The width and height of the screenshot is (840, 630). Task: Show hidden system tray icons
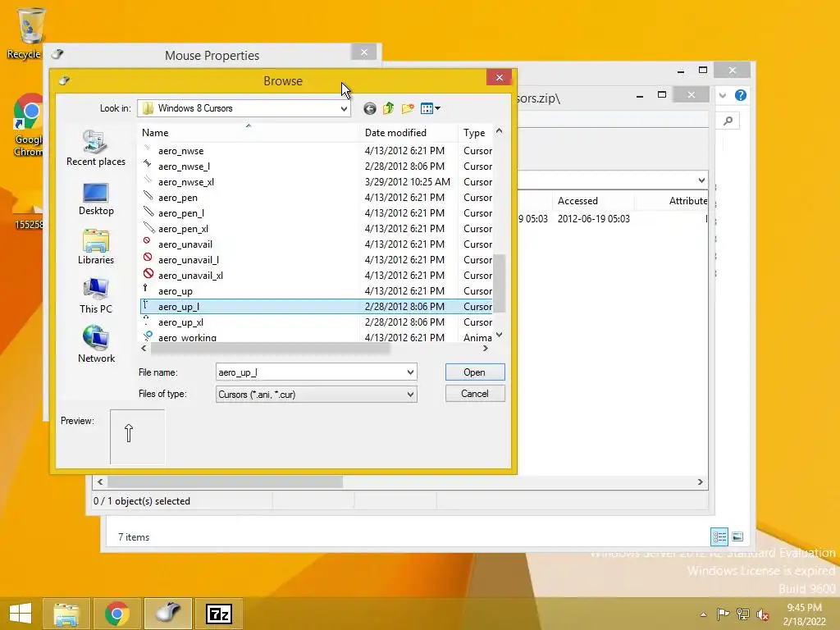click(x=703, y=614)
